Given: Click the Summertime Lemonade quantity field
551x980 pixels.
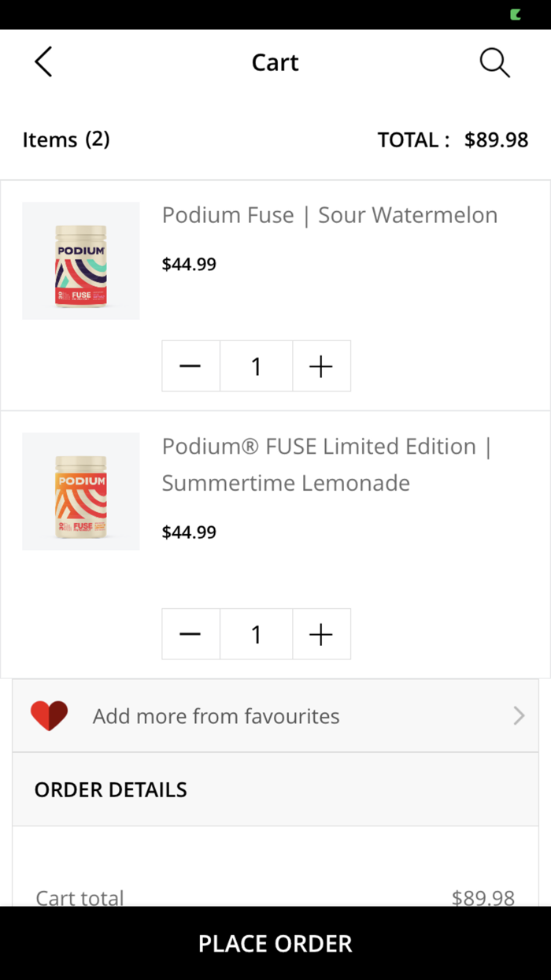Looking at the screenshot, I should click(256, 634).
